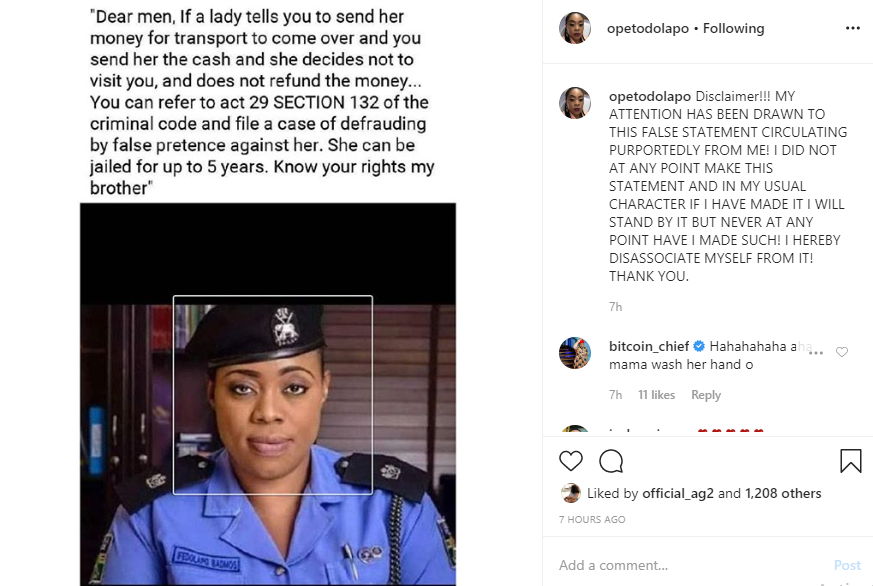Open opetodolapo's avatar in the post header

coord(575,28)
